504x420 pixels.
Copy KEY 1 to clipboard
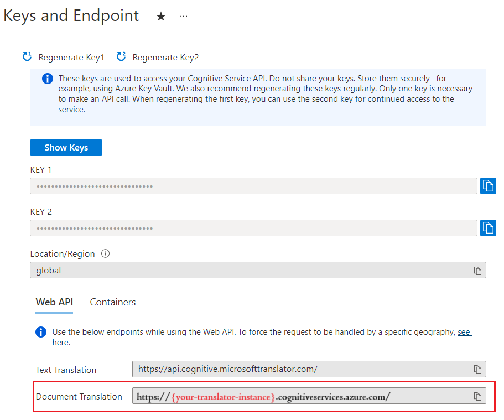click(x=488, y=186)
